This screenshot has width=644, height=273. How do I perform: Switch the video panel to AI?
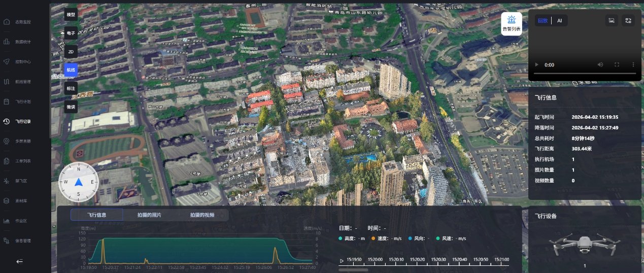coord(559,21)
